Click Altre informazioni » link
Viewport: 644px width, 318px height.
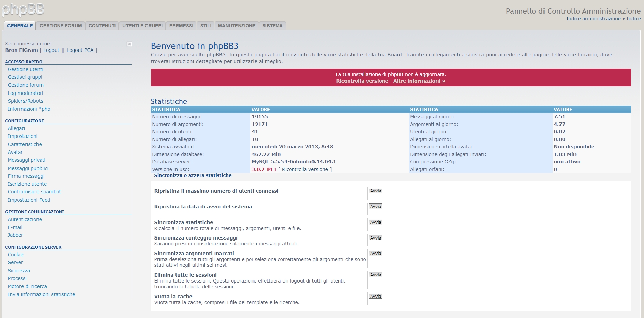419,81
